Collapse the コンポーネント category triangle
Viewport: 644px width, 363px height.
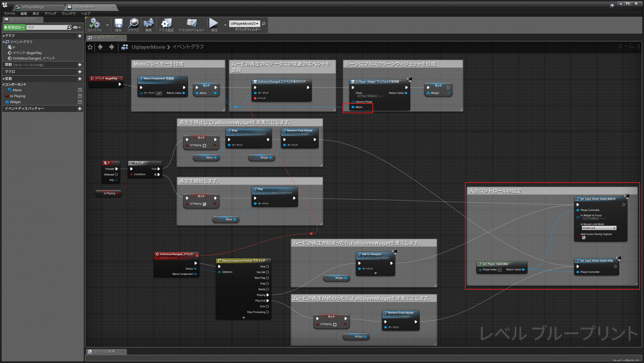point(3,84)
